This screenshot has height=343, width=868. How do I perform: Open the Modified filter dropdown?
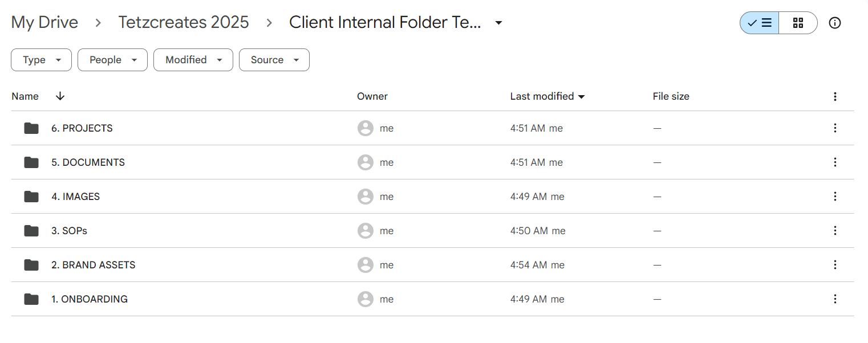click(x=193, y=60)
